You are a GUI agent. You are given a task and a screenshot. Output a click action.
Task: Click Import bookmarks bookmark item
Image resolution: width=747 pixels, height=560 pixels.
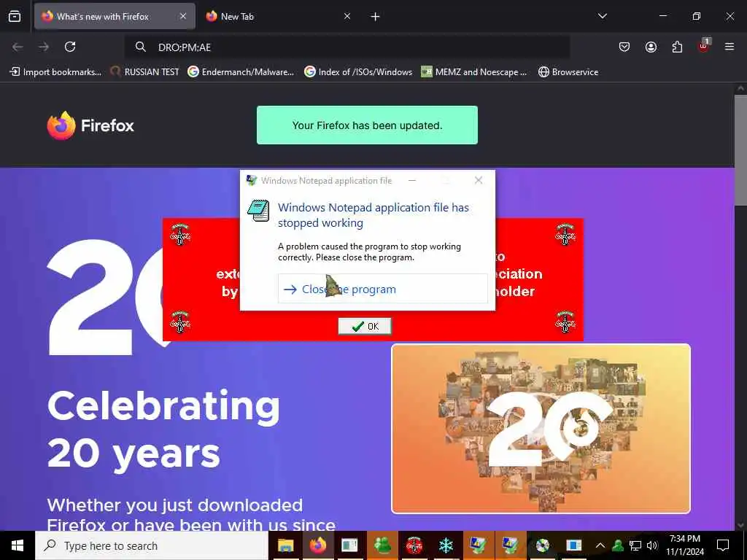pos(55,72)
